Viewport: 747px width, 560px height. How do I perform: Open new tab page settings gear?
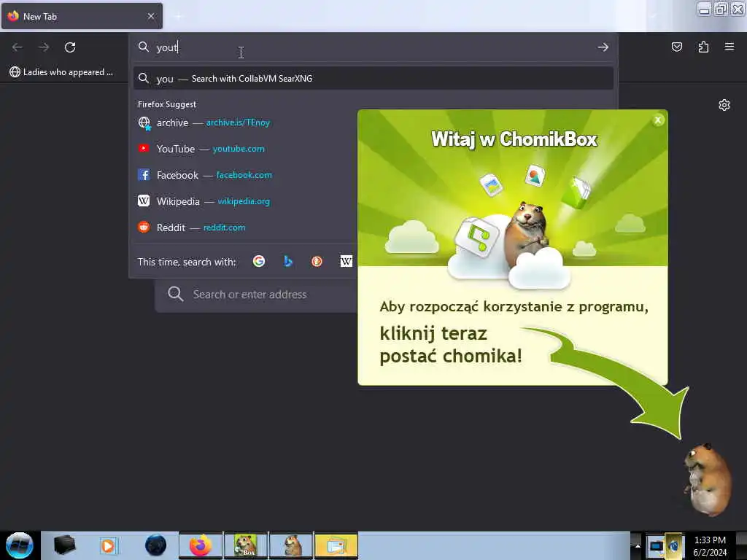tap(724, 105)
